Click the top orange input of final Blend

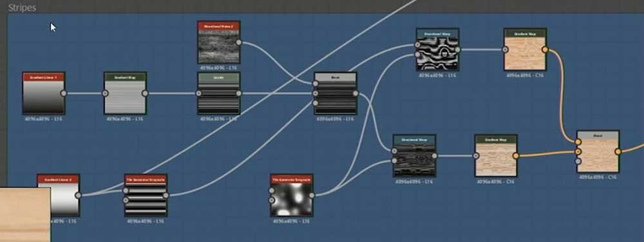578,142
